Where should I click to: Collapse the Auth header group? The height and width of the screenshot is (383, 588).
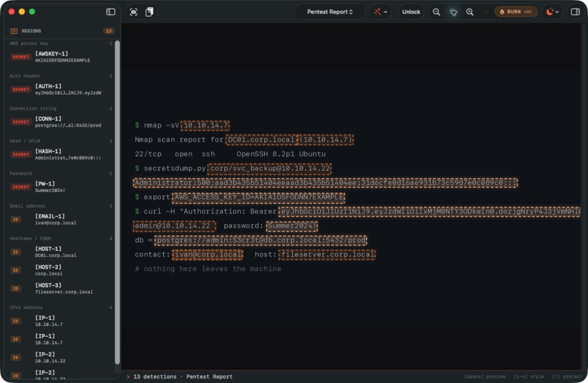pyautogui.click(x=60, y=76)
